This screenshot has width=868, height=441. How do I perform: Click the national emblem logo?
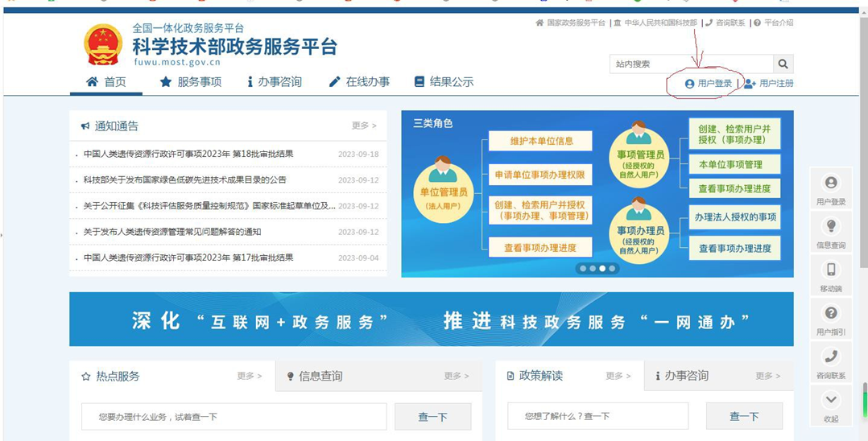pos(103,44)
